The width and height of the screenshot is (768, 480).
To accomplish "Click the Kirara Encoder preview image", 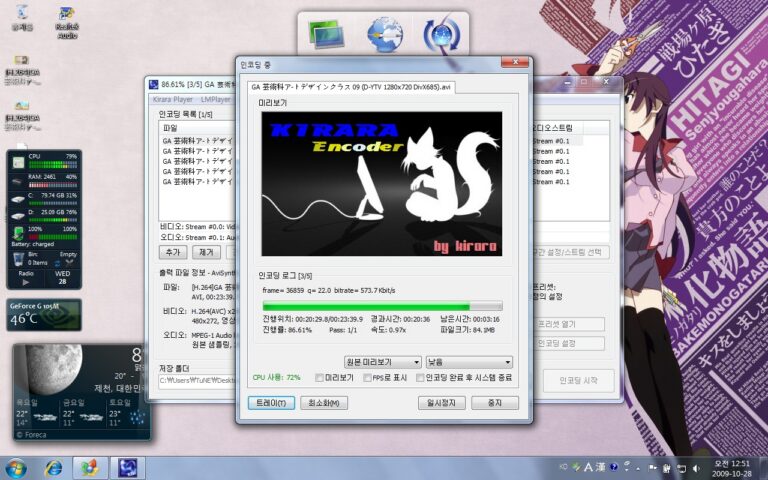I will tap(382, 184).
